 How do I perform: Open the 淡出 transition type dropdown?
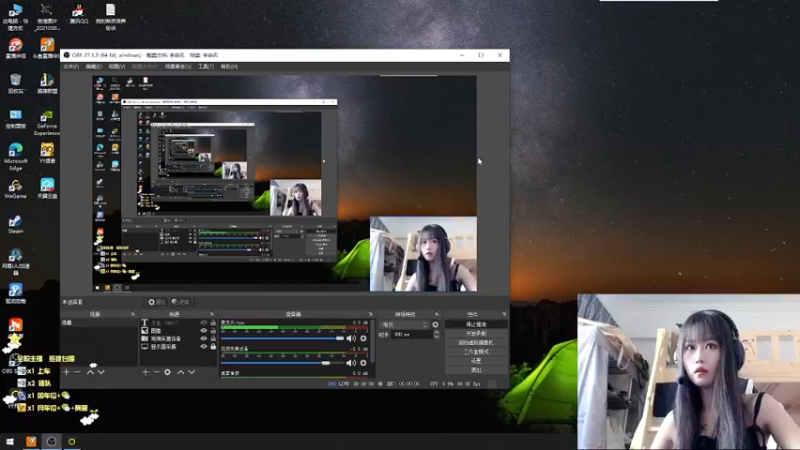pyautogui.click(x=404, y=324)
